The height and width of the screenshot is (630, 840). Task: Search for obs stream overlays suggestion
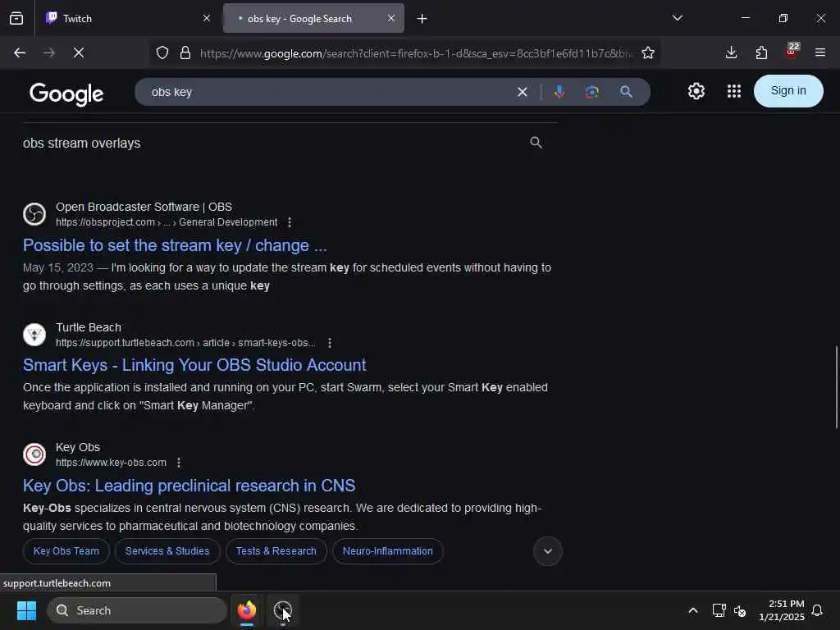click(x=81, y=143)
